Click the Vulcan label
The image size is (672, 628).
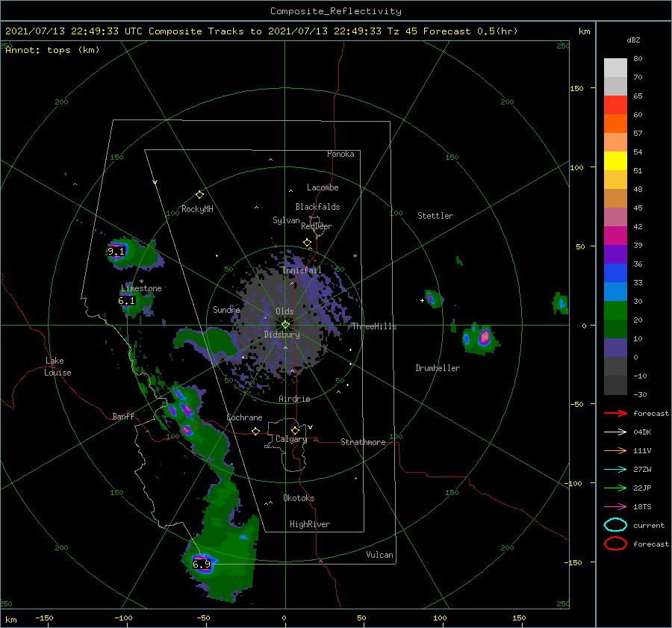point(380,555)
